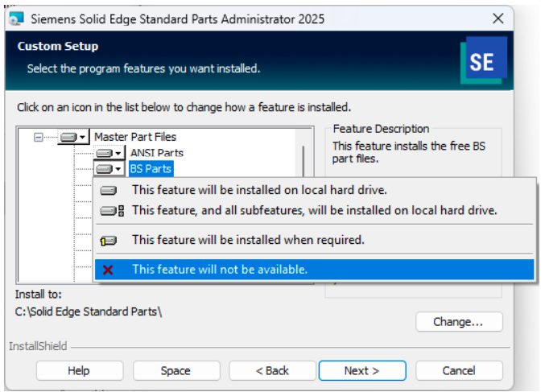The image size is (545, 392).
Task: Choose 'and all subfeatures' install option
Action: (314, 211)
